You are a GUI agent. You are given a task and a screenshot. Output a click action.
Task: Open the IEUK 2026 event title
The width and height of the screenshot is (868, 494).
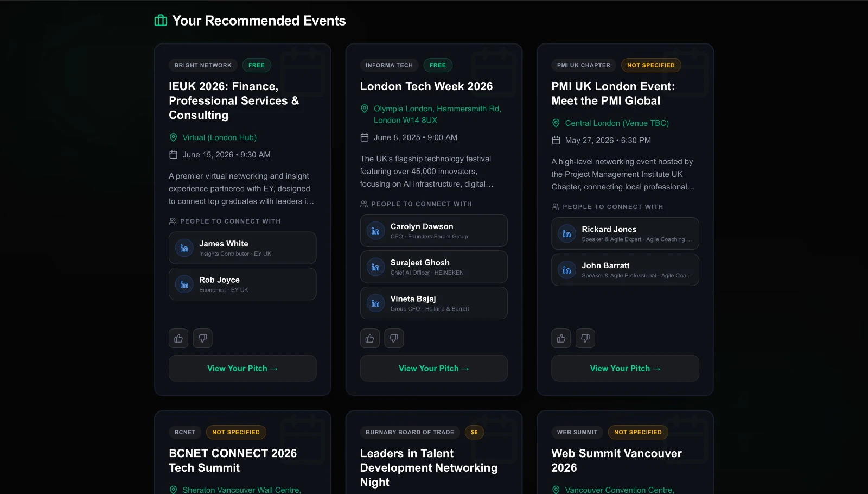pos(234,100)
